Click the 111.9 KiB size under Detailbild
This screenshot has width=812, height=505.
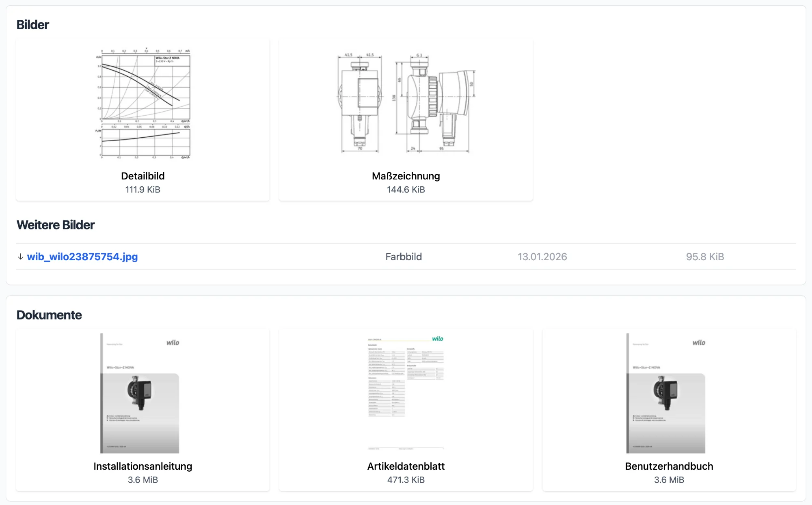pyautogui.click(x=143, y=189)
